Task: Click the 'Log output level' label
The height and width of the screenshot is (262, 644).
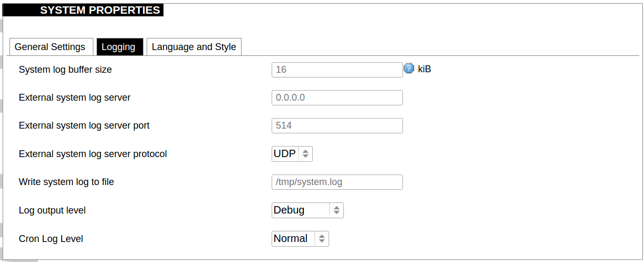Action: pyautogui.click(x=52, y=210)
